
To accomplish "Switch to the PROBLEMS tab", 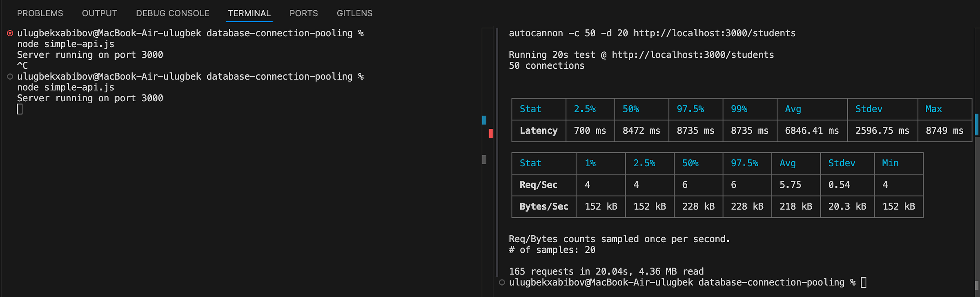I will [40, 13].
